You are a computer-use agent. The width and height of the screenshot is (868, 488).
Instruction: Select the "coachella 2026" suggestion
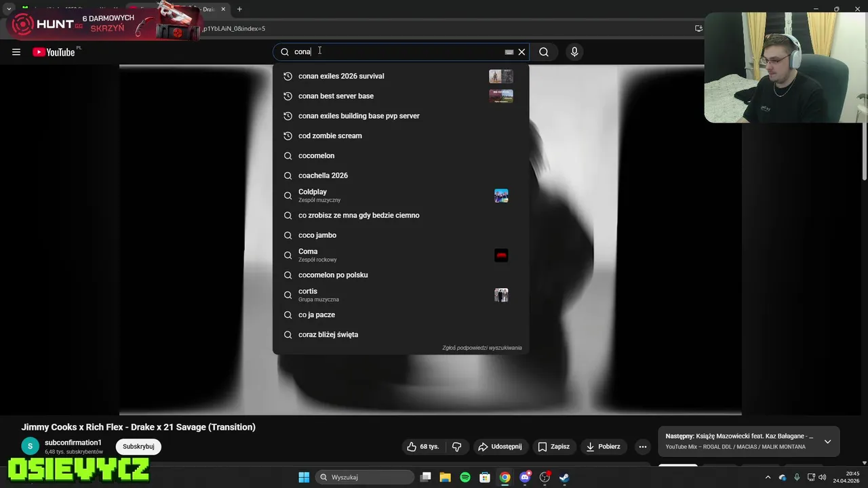401,176
